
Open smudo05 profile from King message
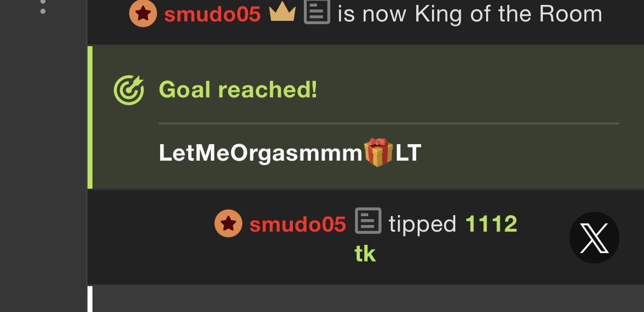click(x=212, y=14)
